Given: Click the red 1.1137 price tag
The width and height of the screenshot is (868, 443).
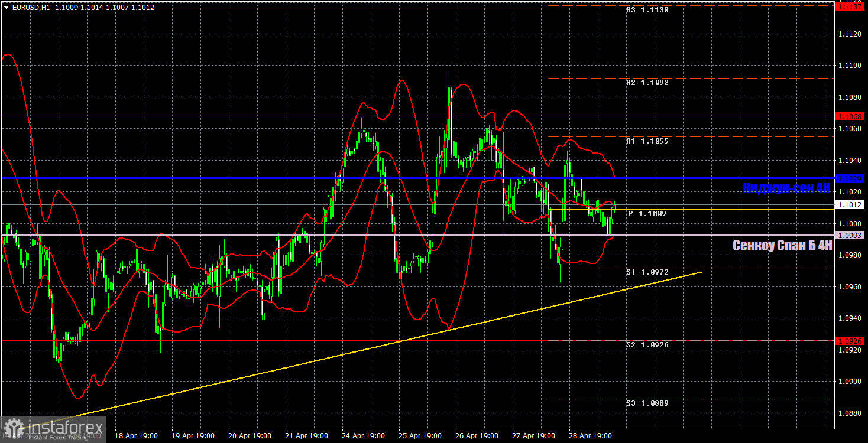Looking at the screenshot, I should click(x=850, y=6).
